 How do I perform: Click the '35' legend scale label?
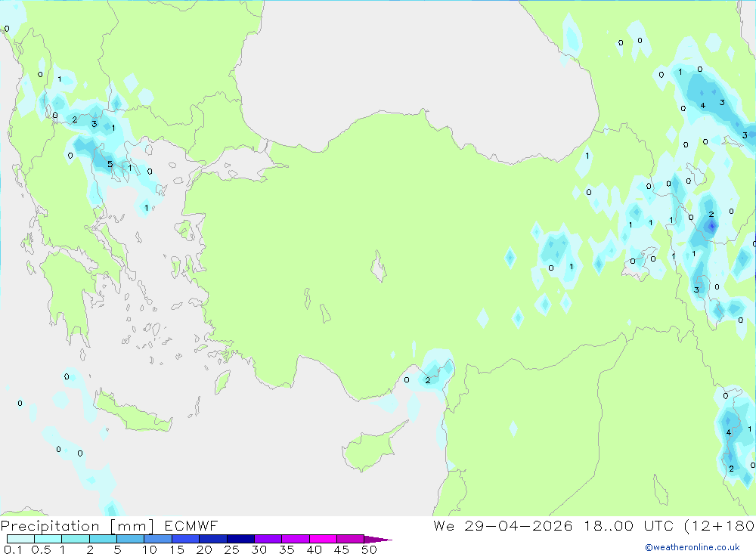click(x=287, y=549)
